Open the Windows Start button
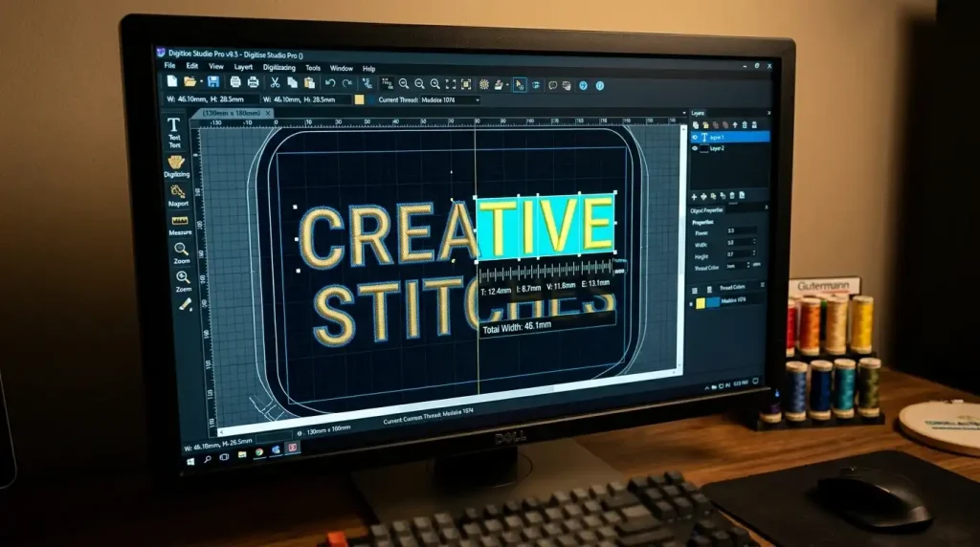Screen dimensions: 980x547 (190, 462)
